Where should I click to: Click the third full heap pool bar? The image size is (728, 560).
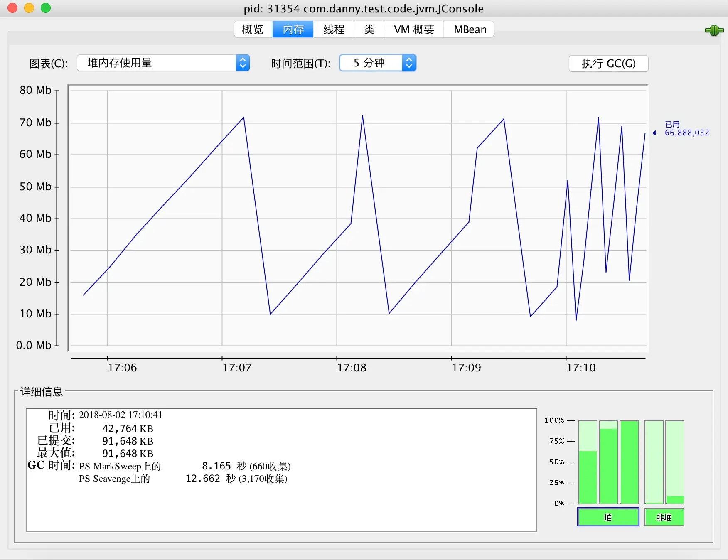pos(629,462)
